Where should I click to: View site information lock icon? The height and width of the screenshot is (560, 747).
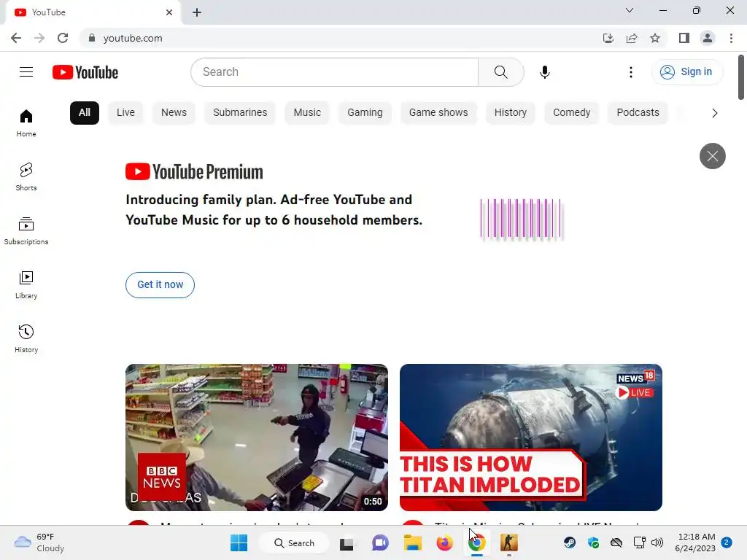(92, 38)
